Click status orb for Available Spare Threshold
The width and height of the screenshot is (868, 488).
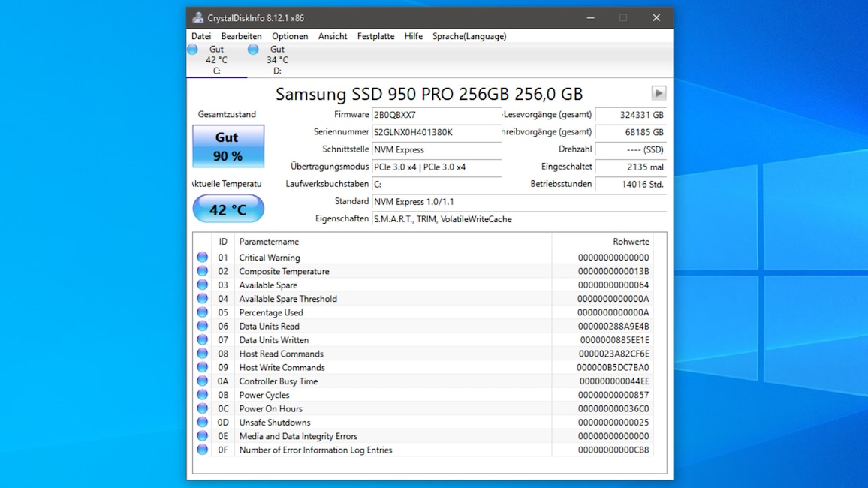click(x=203, y=299)
